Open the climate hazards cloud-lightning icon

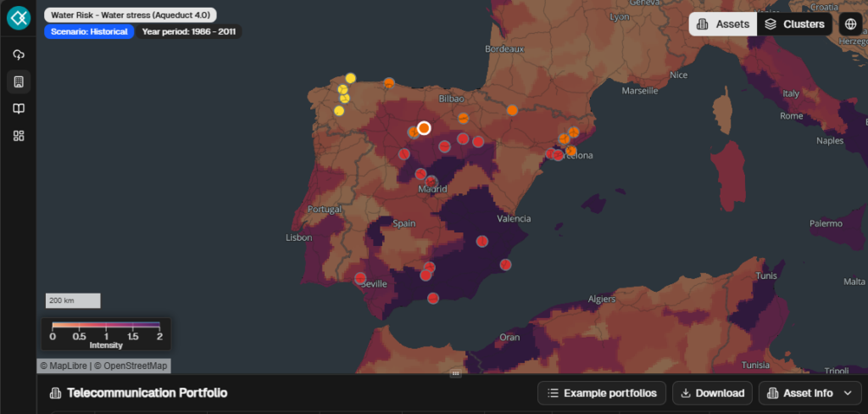click(x=18, y=55)
